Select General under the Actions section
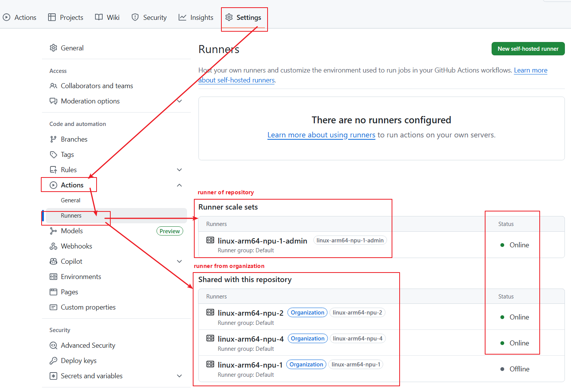The height and width of the screenshot is (392, 571). click(x=71, y=200)
